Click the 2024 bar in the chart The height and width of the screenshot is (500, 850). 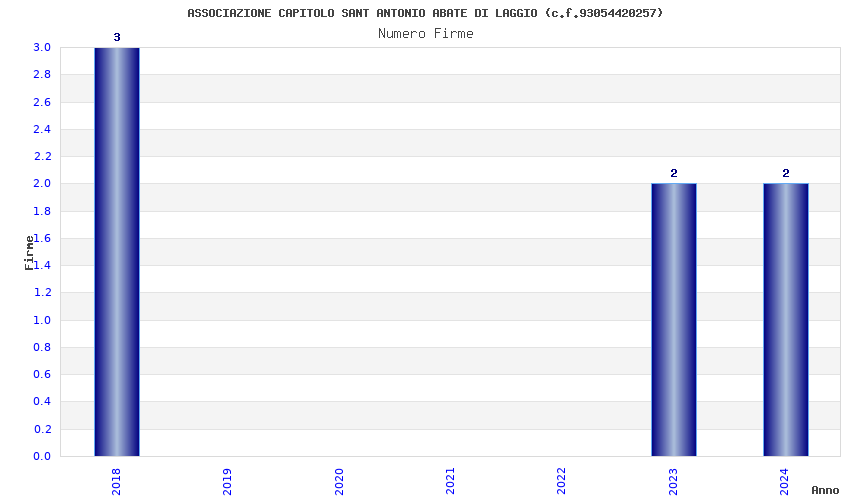click(785, 319)
